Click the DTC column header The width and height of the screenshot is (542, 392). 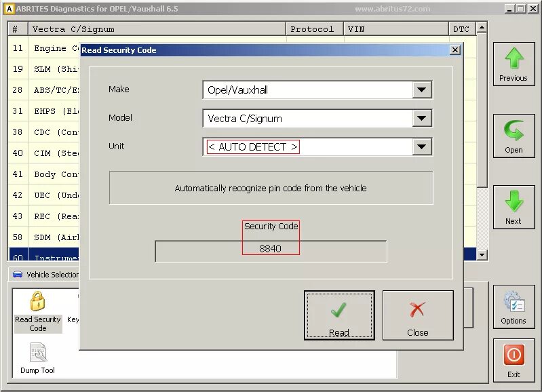click(x=462, y=29)
